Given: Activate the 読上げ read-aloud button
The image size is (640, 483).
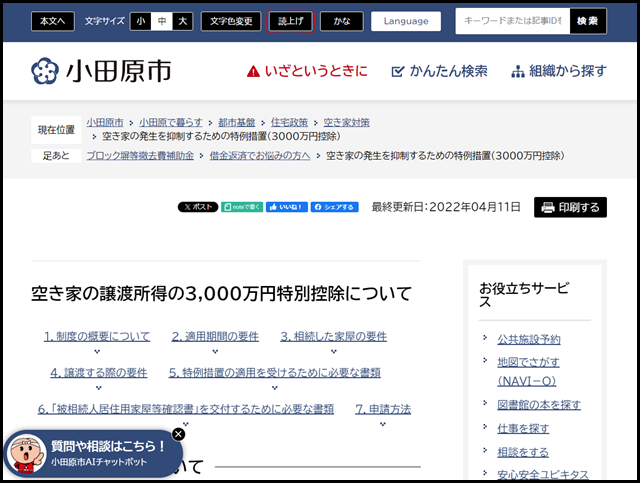Looking at the screenshot, I should [x=291, y=21].
